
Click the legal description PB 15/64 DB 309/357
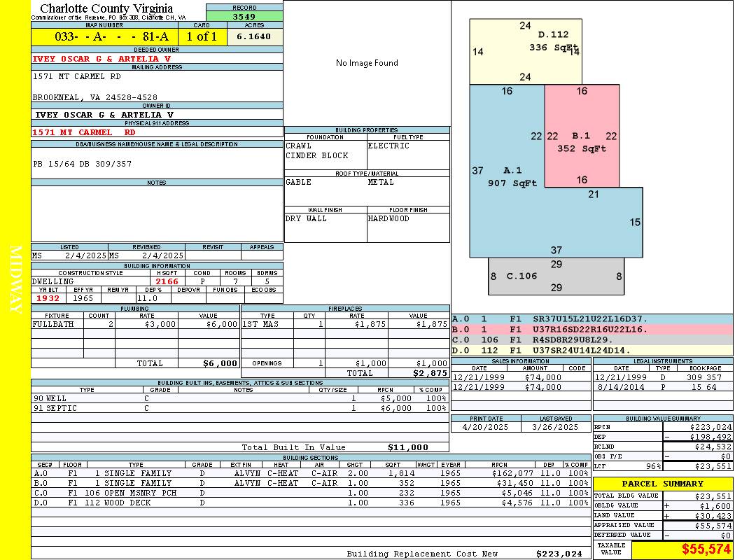tap(83, 164)
